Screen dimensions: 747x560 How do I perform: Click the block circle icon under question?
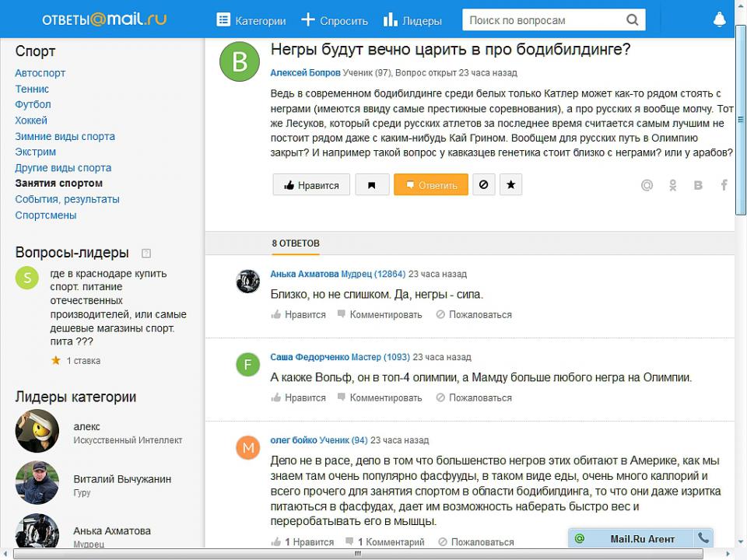[484, 185]
